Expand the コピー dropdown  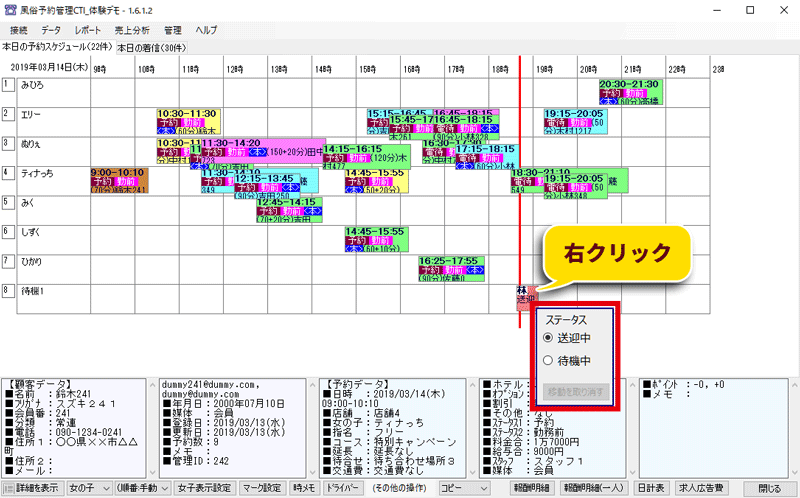pos(464,488)
